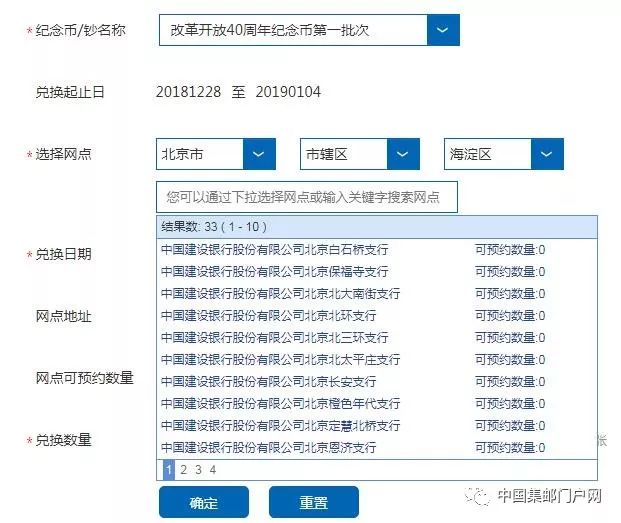Open the 纪念币/钞名称 dropdown arrow
This screenshot has width=621, height=523.
click(x=443, y=30)
